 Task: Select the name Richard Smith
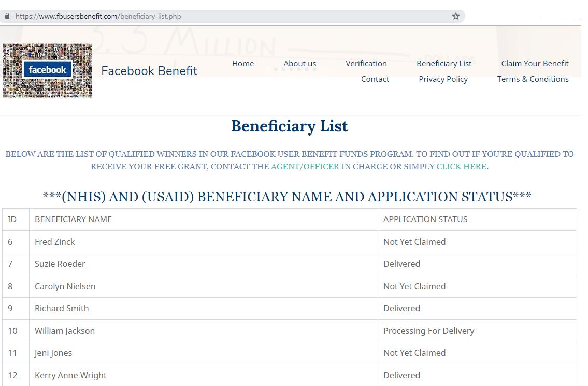[62, 308]
